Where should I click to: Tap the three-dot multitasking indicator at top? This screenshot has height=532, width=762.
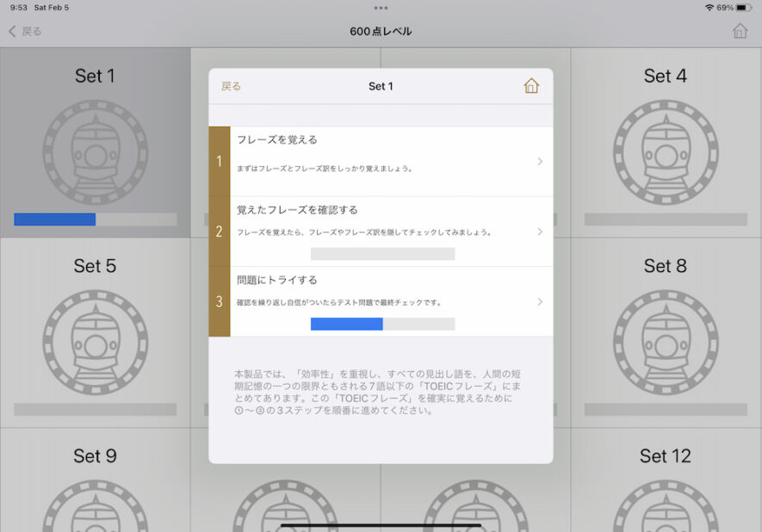[x=381, y=8]
